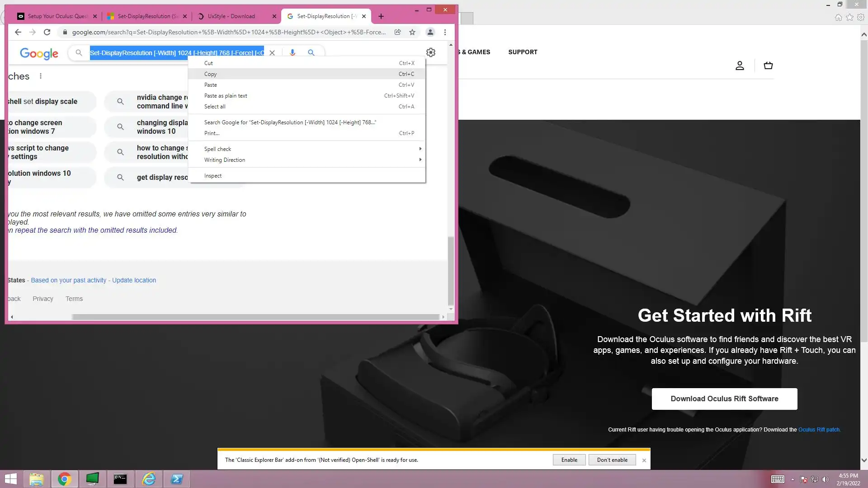Launch PowerShell from the taskbar
Image resolution: width=868 pixels, height=488 pixels.
pos(177,479)
